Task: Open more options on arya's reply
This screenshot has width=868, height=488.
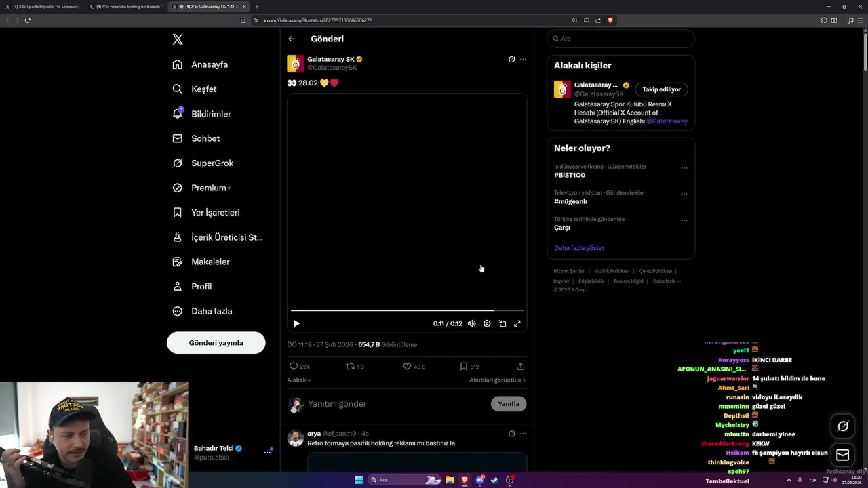Action: (x=523, y=434)
